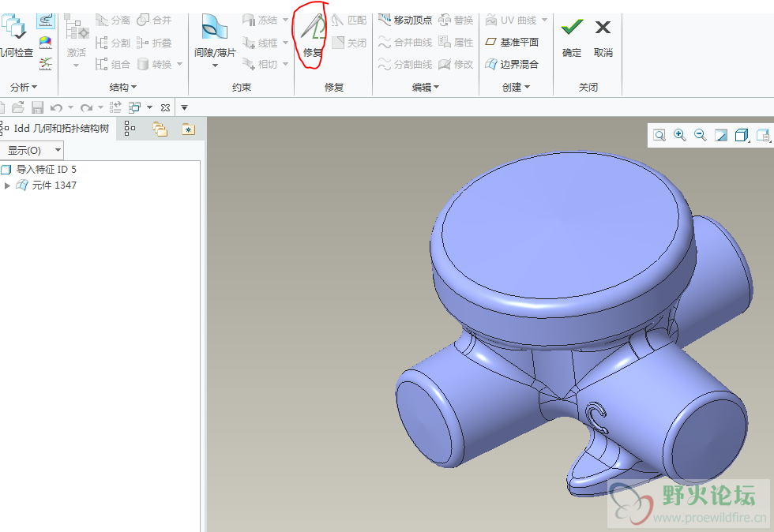Click the undo arrow icon
Screen dimensions: 774x532
tap(56, 107)
